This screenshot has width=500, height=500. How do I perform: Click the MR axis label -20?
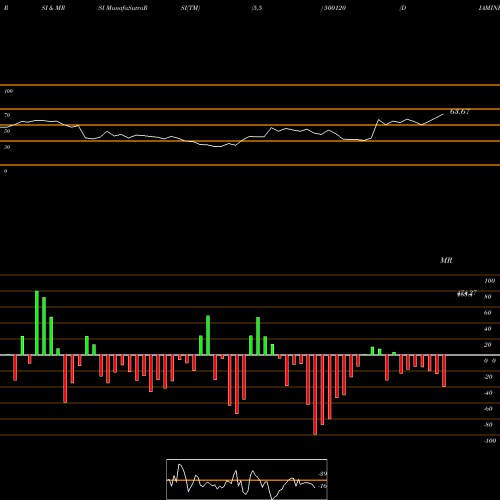pyautogui.click(x=488, y=377)
